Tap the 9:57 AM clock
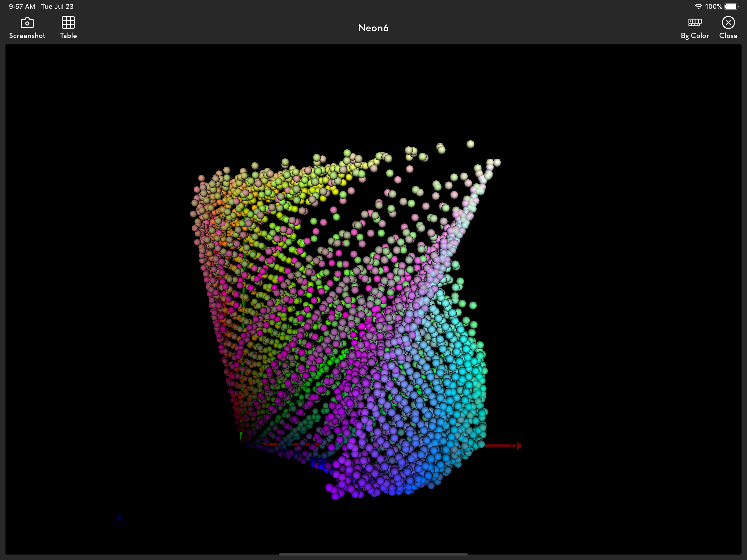 pyautogui.click(x=22, y=6)
